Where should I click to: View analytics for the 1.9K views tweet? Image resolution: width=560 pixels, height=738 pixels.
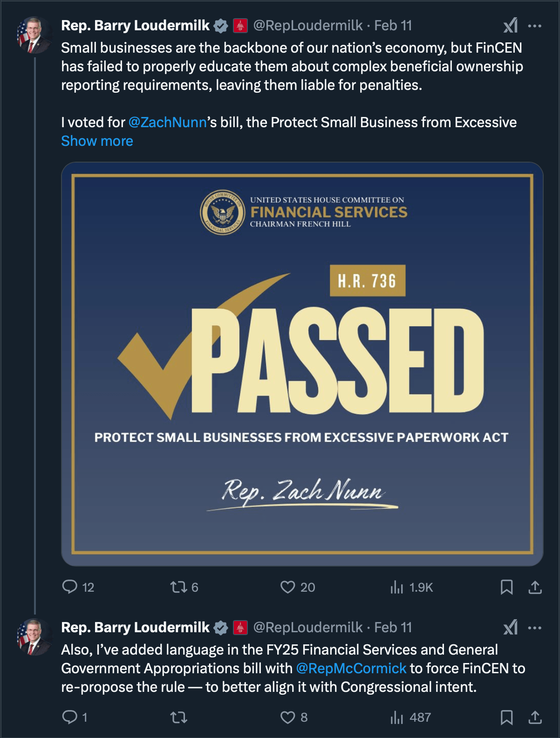(397, 587)
